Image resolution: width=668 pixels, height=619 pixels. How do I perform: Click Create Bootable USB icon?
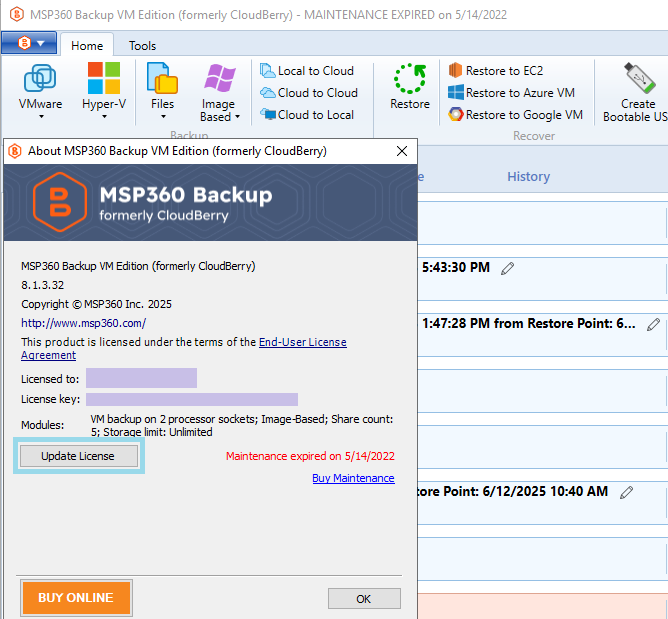638,78
